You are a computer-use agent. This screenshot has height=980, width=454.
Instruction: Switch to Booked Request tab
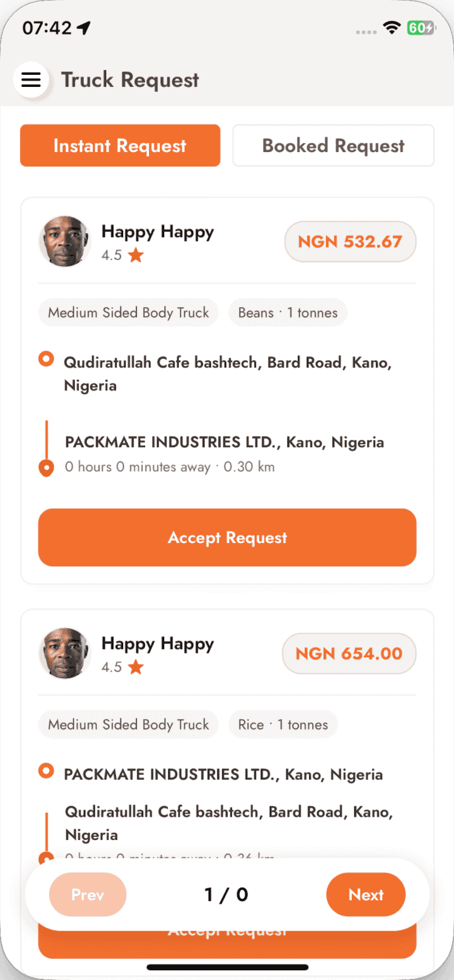pyautogui.click(x=333, y=145)
